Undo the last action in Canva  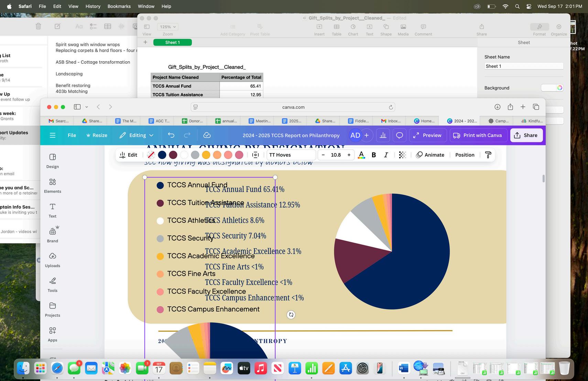coord(171,135)
